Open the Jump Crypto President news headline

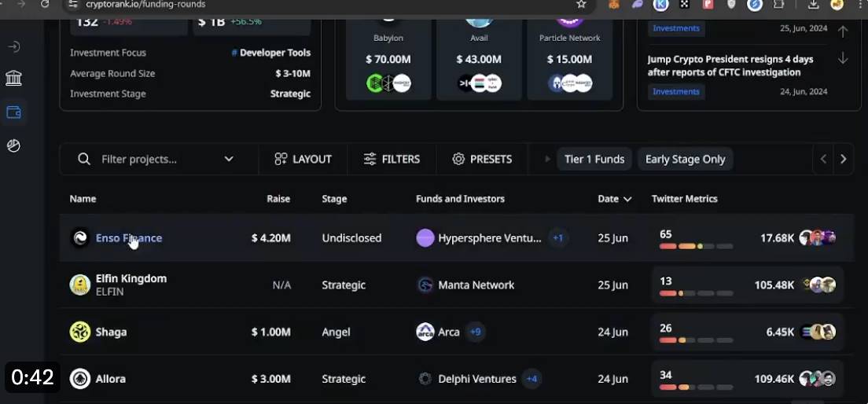coord(730,66)
